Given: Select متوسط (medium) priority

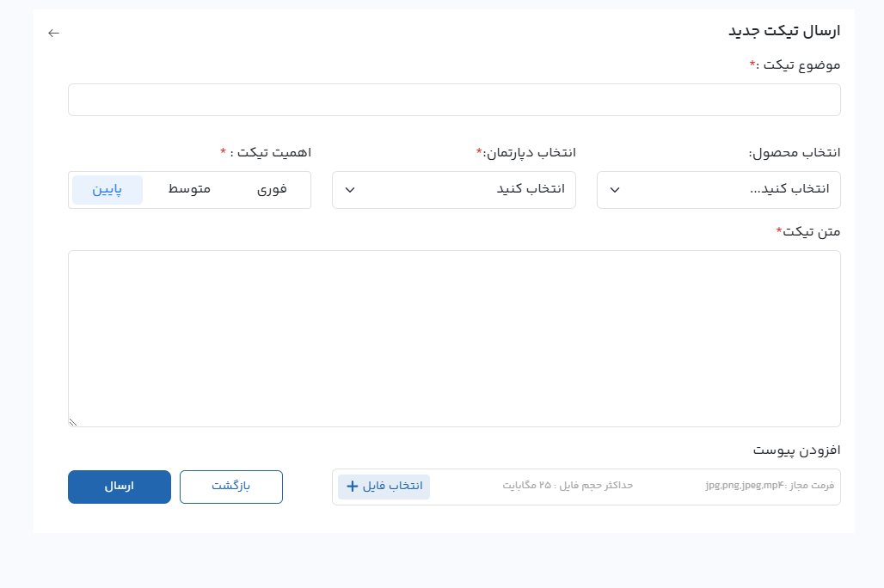Looking at the screenshot, I should [x=189, y=189].
